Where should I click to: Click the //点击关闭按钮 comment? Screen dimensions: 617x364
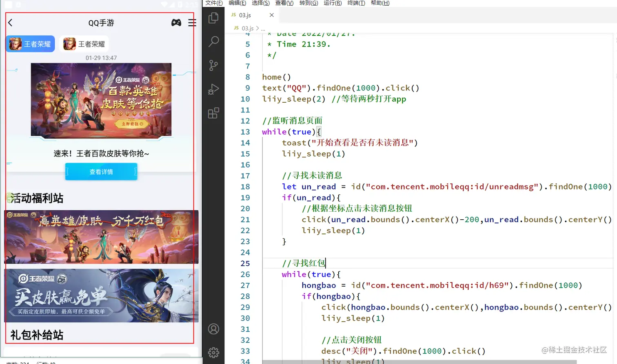tap(352, 340)
